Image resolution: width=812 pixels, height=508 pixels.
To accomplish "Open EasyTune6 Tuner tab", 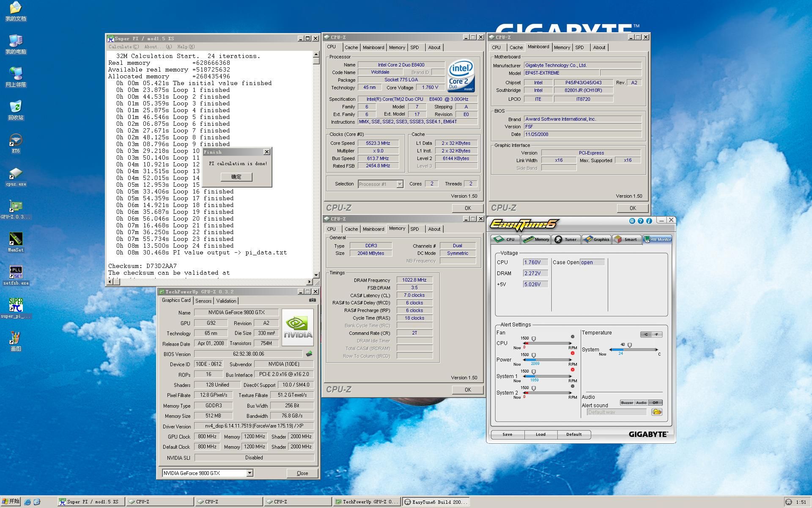I will (x=566, y=240).
